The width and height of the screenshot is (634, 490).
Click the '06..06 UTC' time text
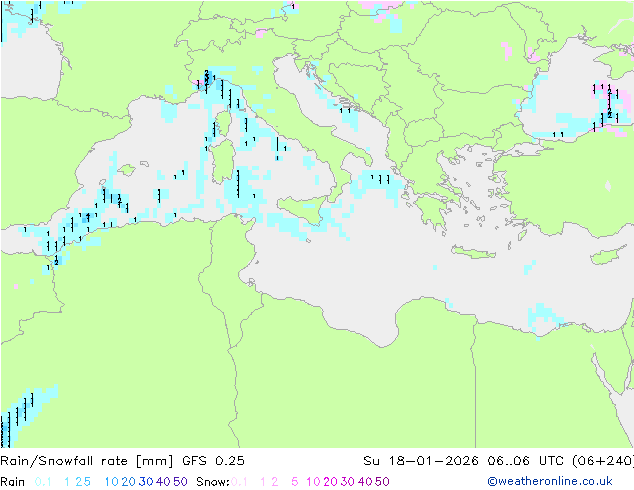tap(523, 461)
